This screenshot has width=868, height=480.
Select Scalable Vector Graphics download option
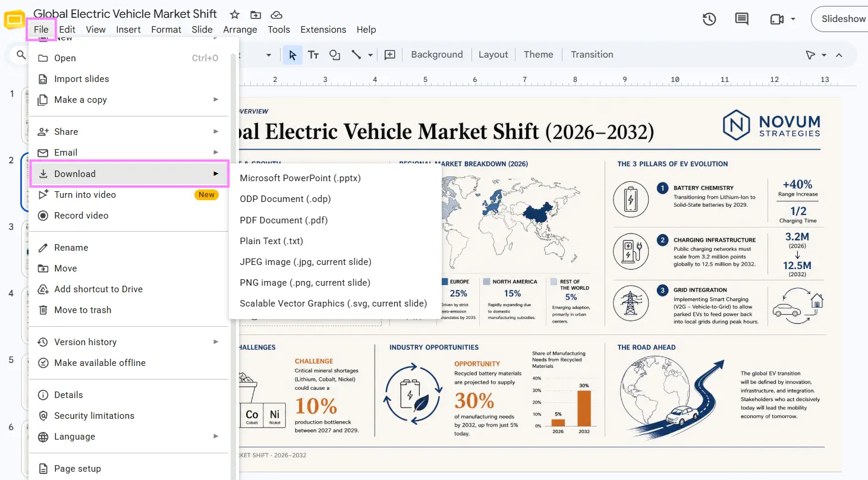point(335,304)
